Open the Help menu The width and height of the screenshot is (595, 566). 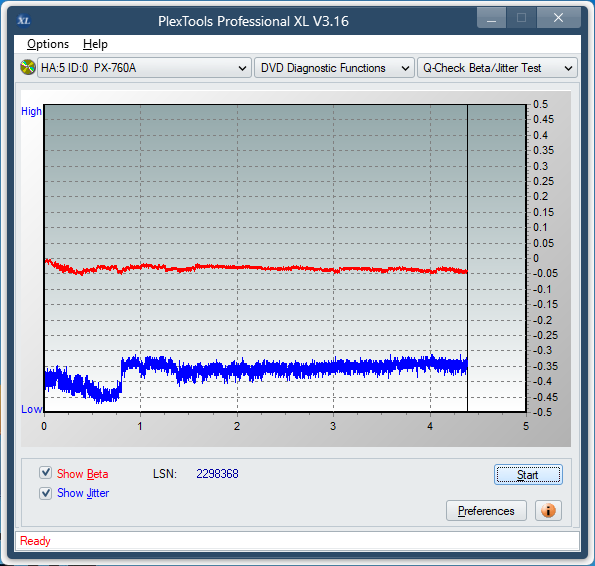(95, 44)
